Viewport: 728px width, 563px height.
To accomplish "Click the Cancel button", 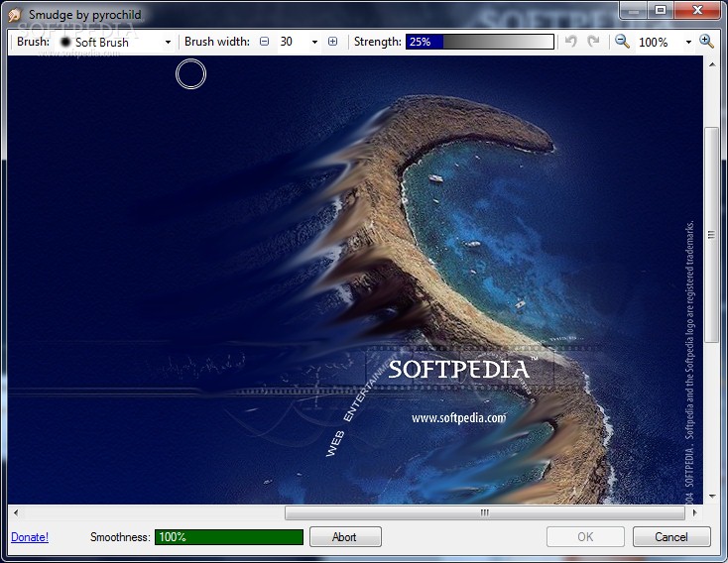I will pos(671,537).
